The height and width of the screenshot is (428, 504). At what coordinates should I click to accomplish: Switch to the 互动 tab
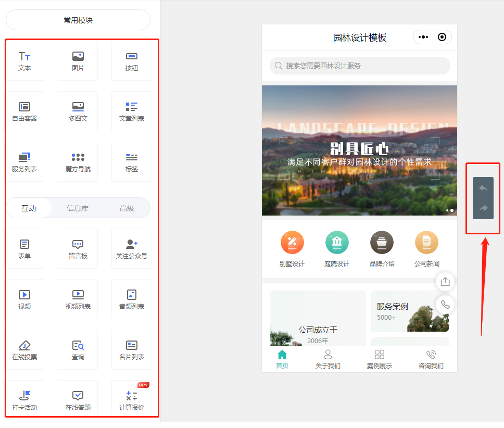(29, 208)
